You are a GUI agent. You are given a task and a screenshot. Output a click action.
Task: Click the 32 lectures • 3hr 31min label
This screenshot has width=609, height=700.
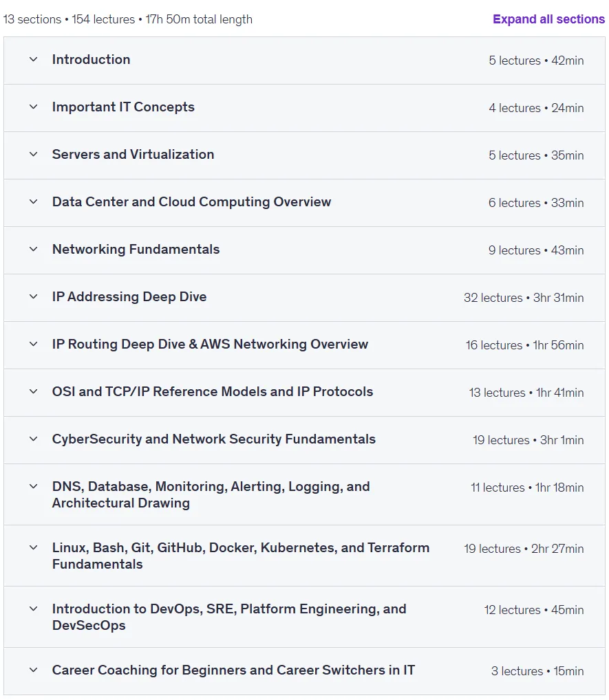click(x=524, y=298)
